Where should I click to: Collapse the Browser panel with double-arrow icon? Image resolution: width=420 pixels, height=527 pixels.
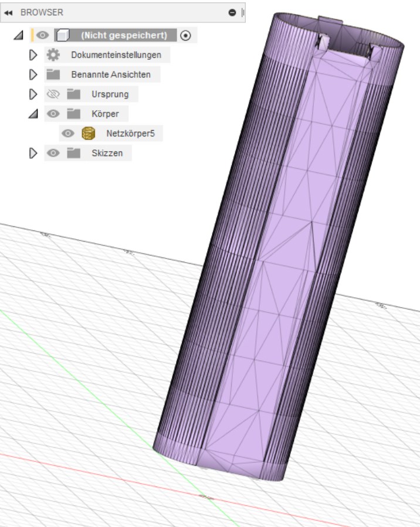(x=8, y=13)
